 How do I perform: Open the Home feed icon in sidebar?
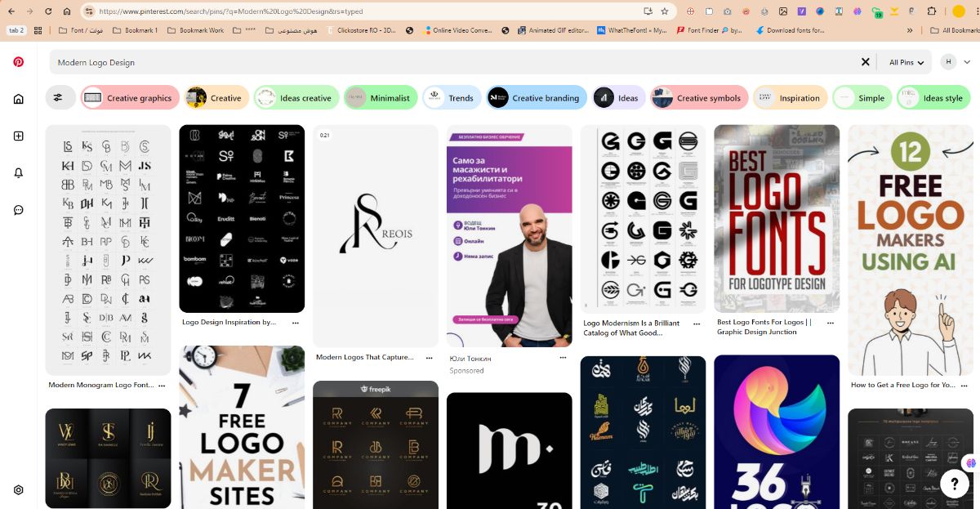pos(18,99)
